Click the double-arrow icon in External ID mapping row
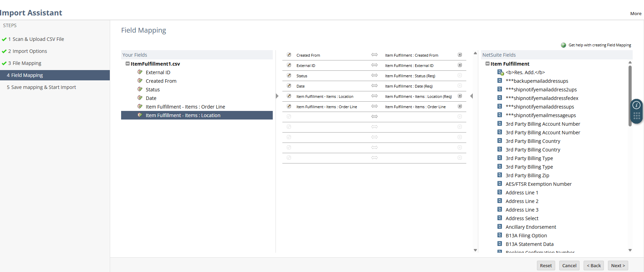 [x=374, y=65]
